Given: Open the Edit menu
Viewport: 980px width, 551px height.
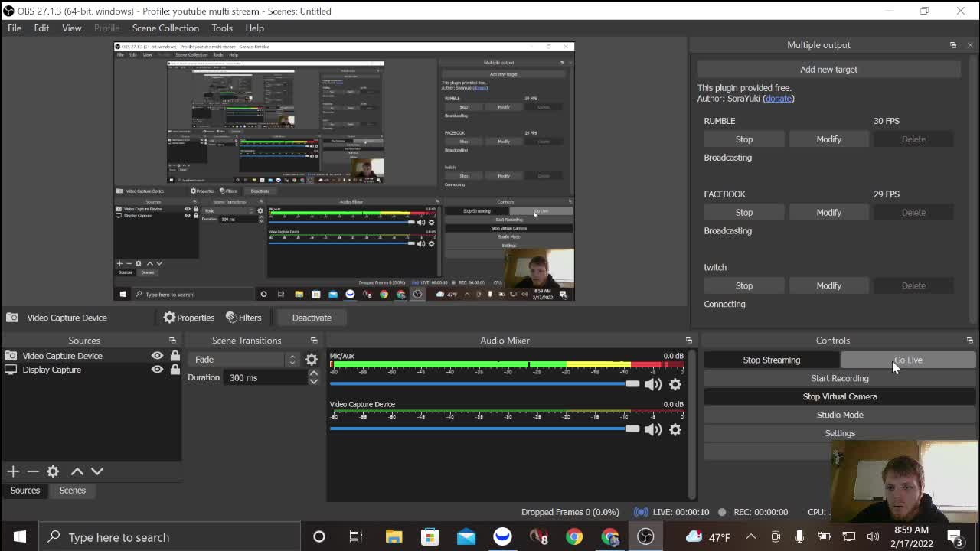Looking at the screenshot, I should click(41, 28).
